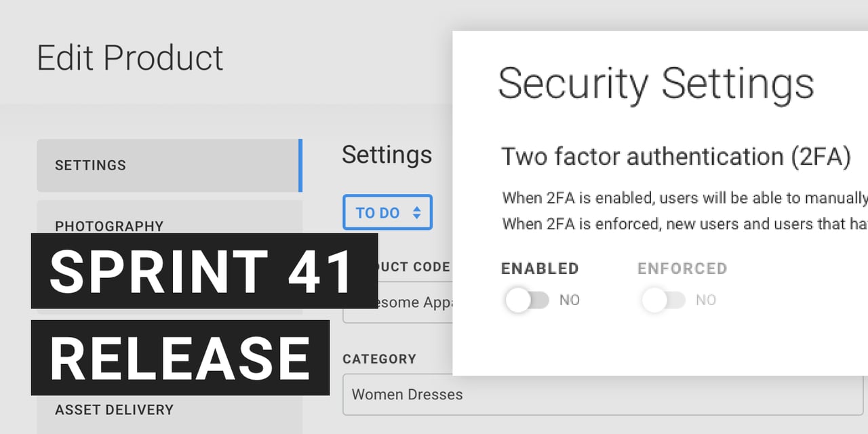868x434 pixels.
Task: Toggle the 2FA ENFORCED switch
Action: (x=663, y=300)
